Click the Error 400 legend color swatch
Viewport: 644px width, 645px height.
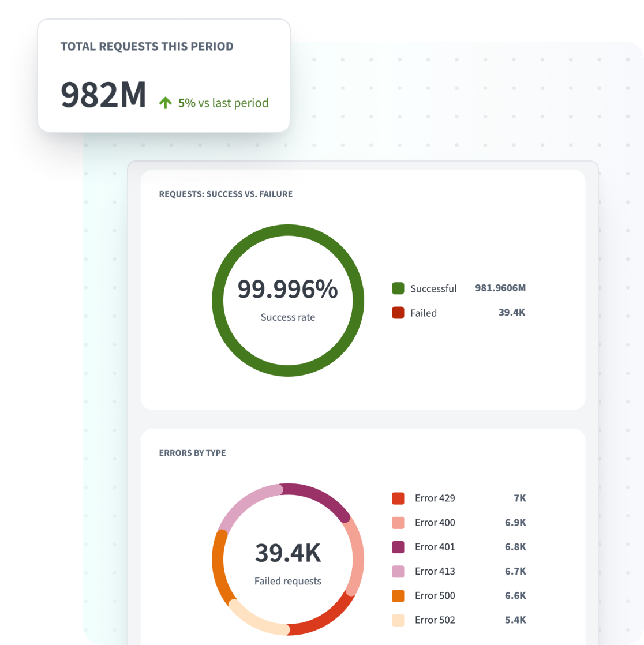tap(398, 523)
